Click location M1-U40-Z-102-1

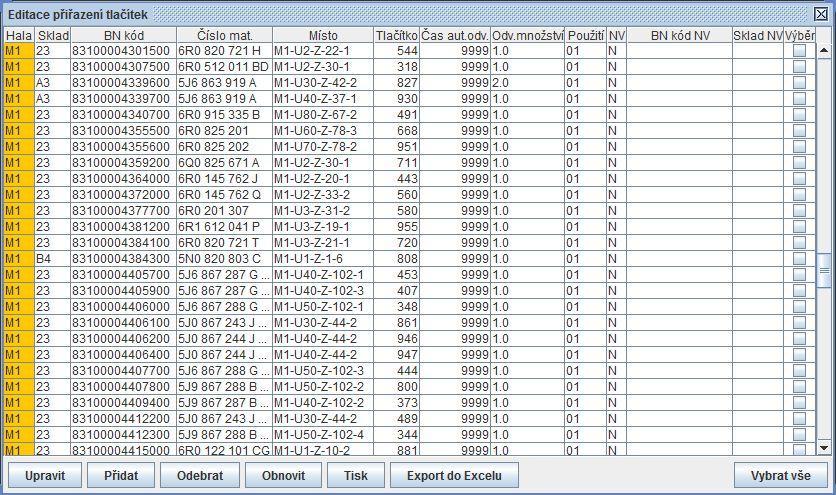click(x=323, y=275)
